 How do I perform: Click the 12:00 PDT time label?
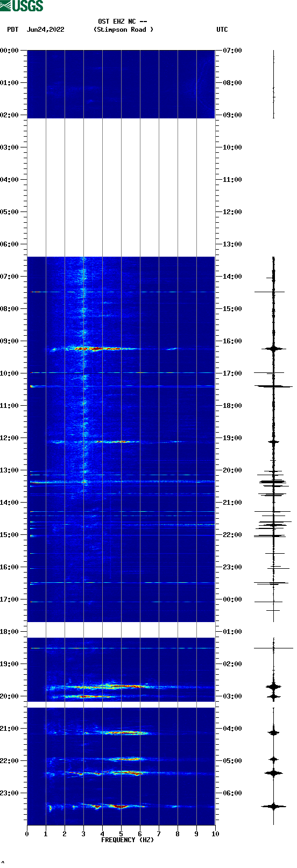pyautogui.click(x=10, y=438)
